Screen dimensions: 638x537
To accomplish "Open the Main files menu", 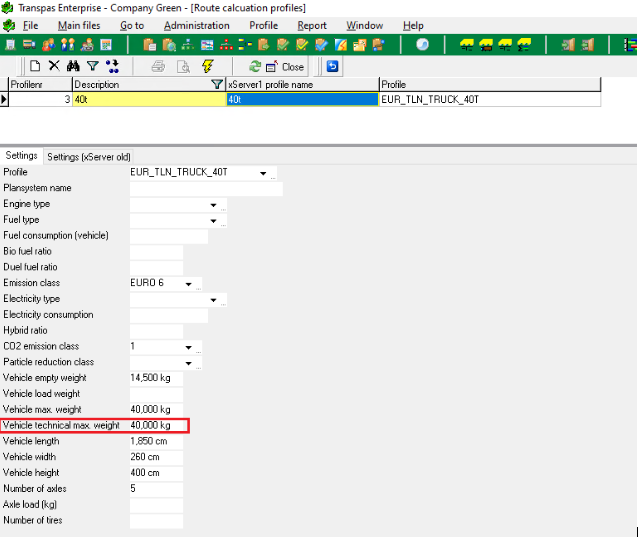I will point(79,26).
